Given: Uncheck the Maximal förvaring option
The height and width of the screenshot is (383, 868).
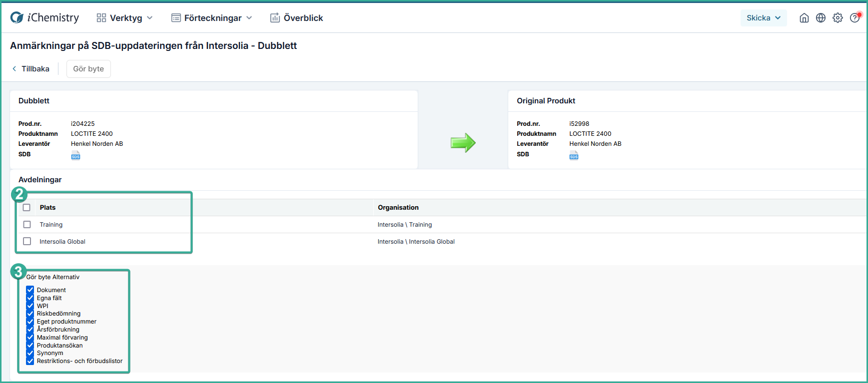Looking at the screenshot, I should tap(30, 338).
